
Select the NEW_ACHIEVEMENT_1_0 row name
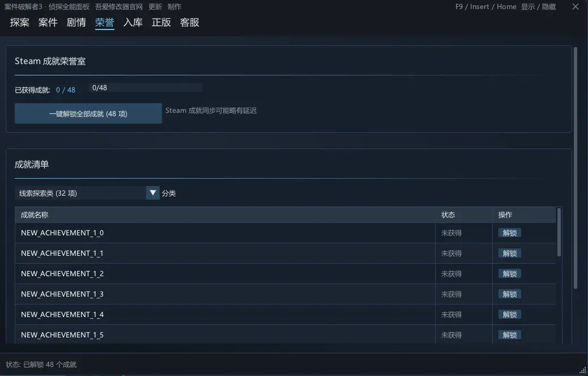point(62,233)
